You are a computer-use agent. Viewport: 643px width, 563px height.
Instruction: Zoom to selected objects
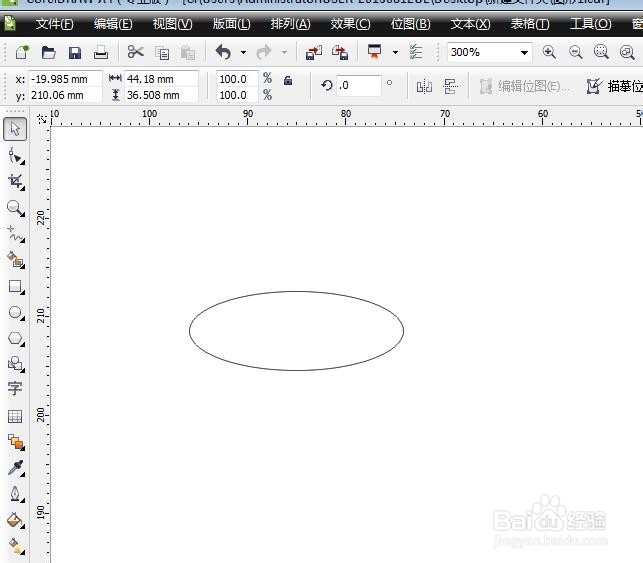[x=601, y=52]
